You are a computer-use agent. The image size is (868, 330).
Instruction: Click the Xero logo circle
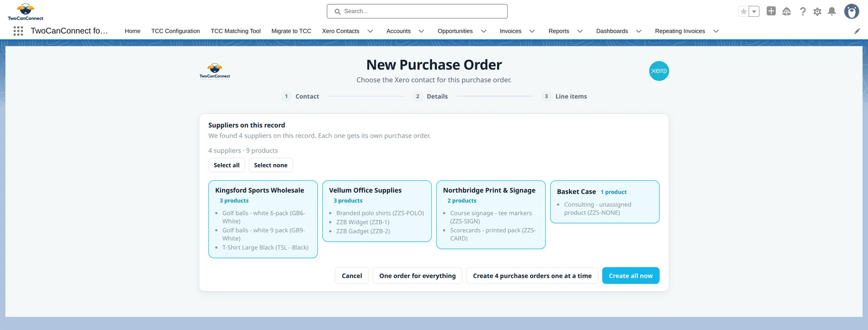(x=659, y=71)
